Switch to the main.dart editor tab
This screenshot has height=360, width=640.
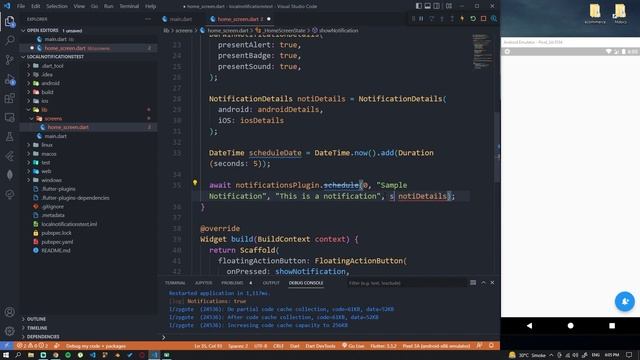tap(181, 19)
